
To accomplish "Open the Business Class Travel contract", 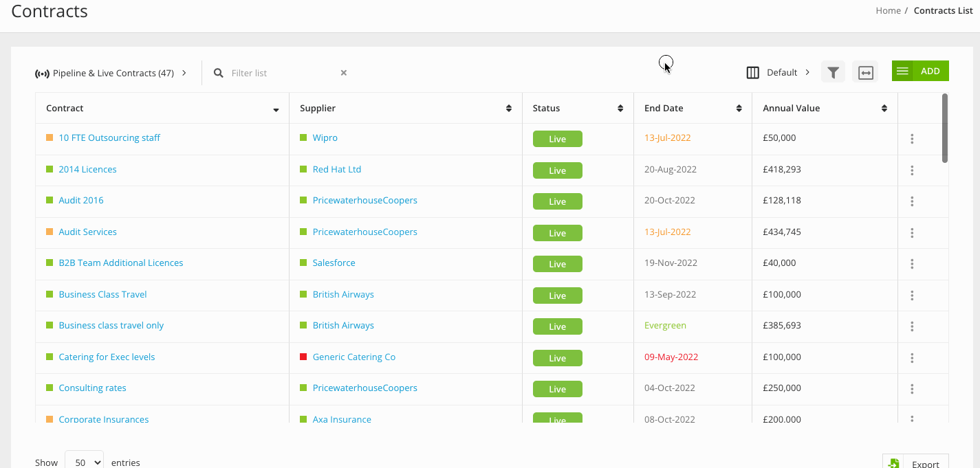I will point(102,294).
